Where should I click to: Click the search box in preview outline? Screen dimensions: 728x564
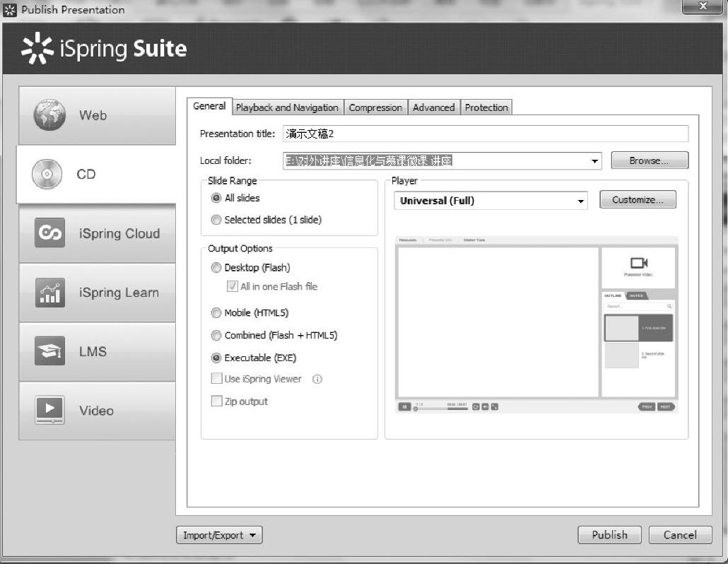[638, 306]
